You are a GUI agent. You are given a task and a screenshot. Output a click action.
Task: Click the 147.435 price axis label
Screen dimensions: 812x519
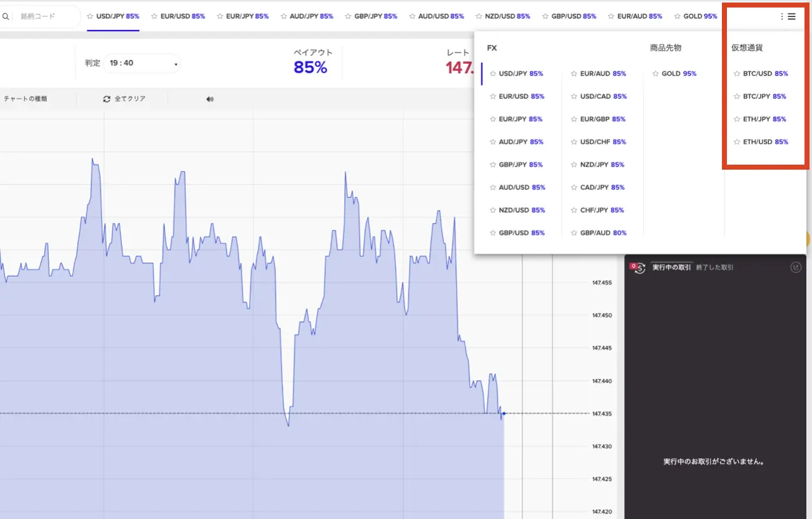[602, 414]
